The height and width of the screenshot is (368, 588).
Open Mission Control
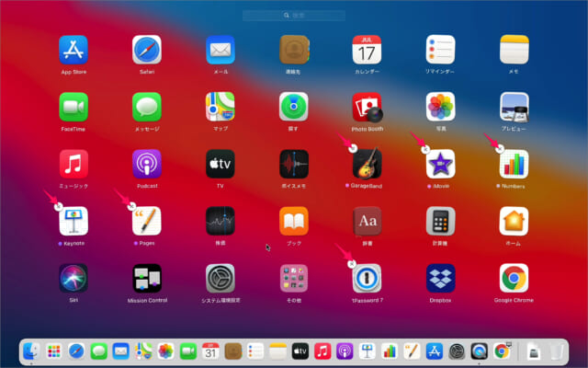147,278
